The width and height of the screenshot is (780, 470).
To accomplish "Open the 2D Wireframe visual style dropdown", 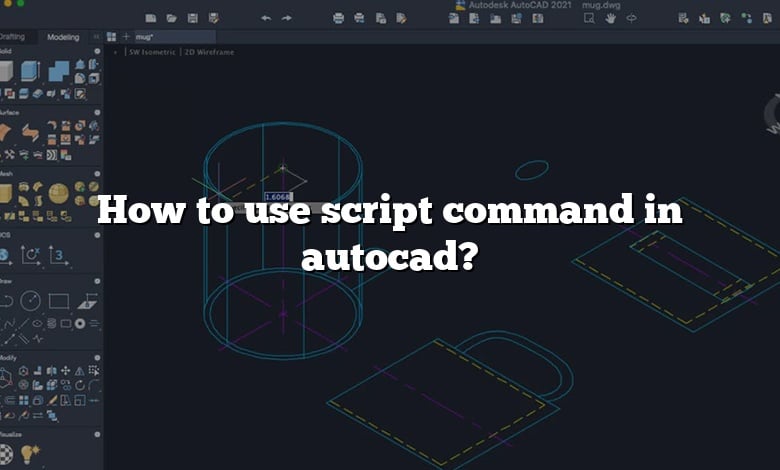I will click(x=209, y=52).
